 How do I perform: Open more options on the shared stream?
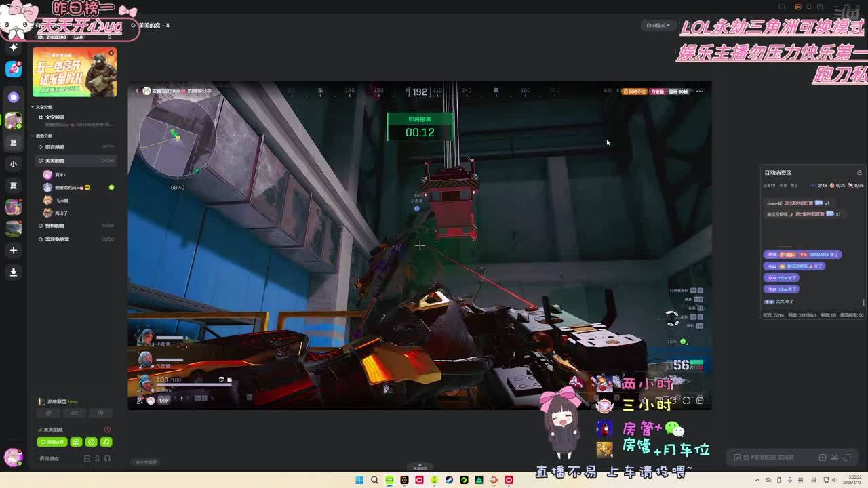tap(700, 91)
